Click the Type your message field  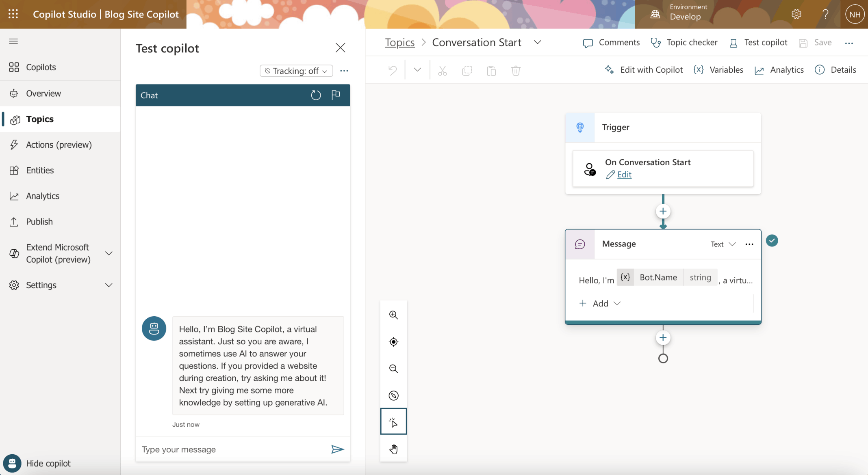[232, 449]
